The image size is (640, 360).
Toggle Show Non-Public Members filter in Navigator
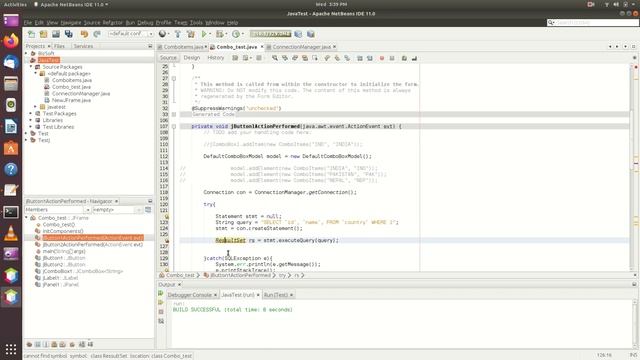pyautogui.click(x=54, y=344)
